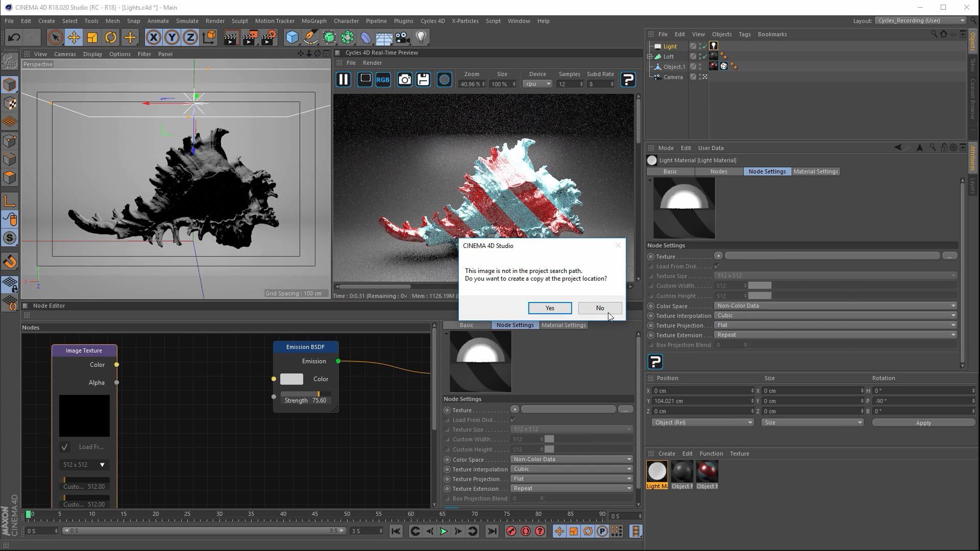Click texture browse button in Attributes

[x=949, y=256]
